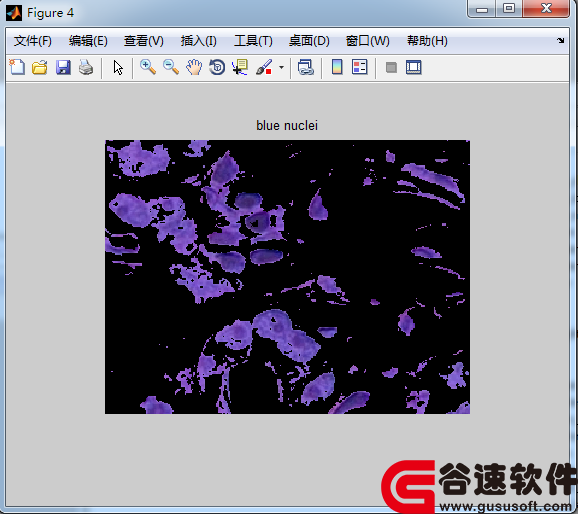Viewport: 578px width, 514px height.
Task: Activate the Zoom In magnifier tool
Action: pyautogui.click(x=148, y=67)
